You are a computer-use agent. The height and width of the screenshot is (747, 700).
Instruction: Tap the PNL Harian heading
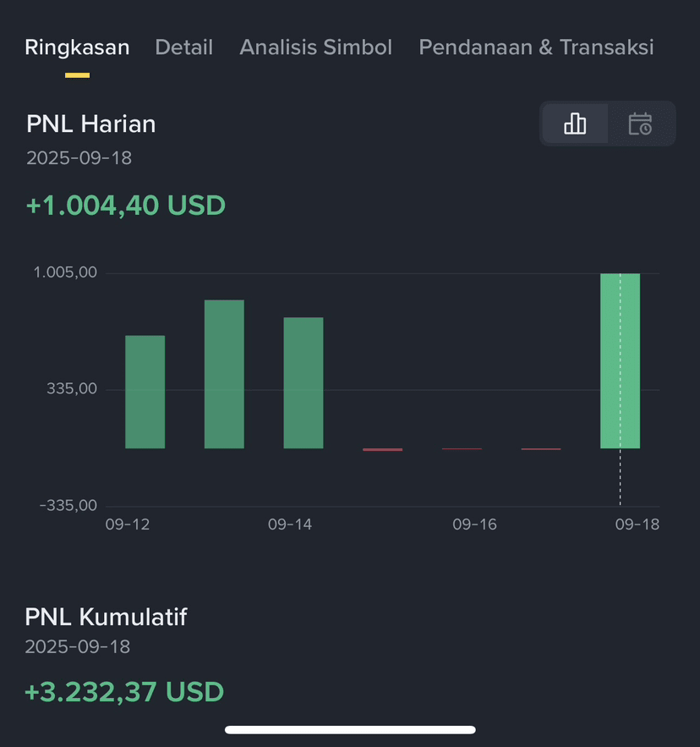(x=91, y=124)
